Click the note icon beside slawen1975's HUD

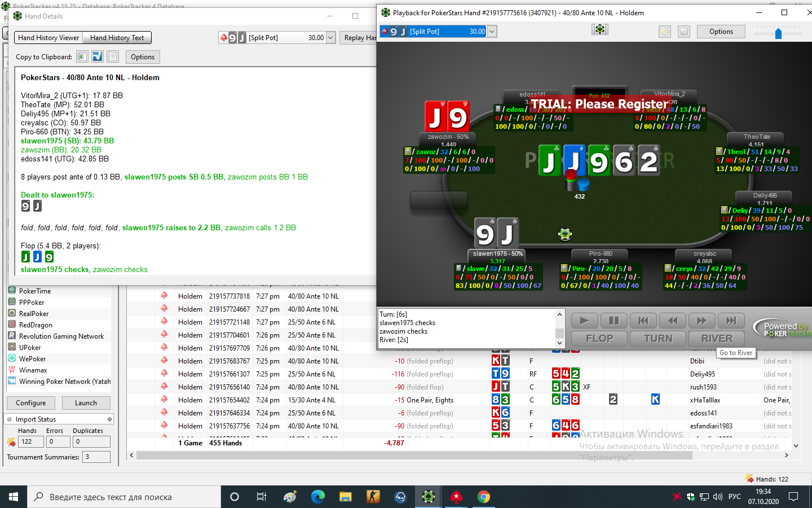458,268
